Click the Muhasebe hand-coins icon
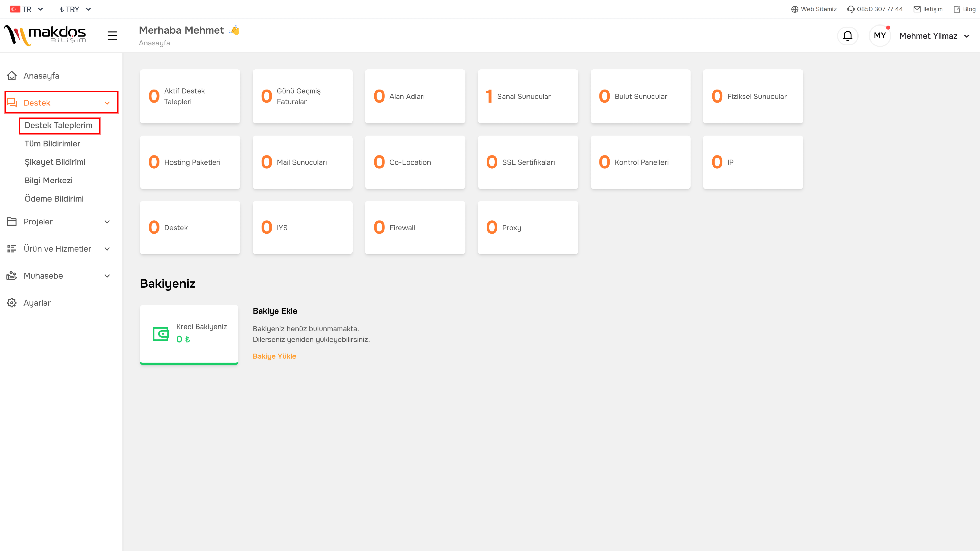 (x=12, y=276)
